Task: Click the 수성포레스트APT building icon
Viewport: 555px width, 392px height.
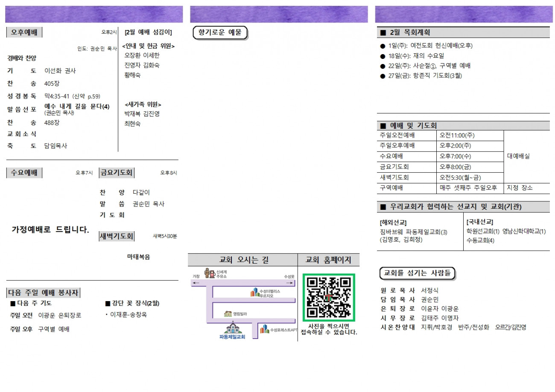Action: pyautogui.click(x=265, y=329)
